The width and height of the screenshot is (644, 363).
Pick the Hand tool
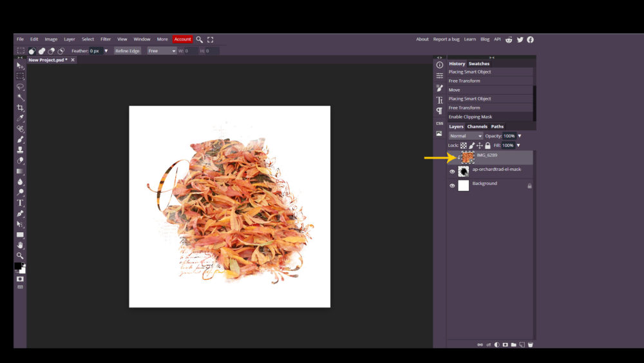pos(20,245)
